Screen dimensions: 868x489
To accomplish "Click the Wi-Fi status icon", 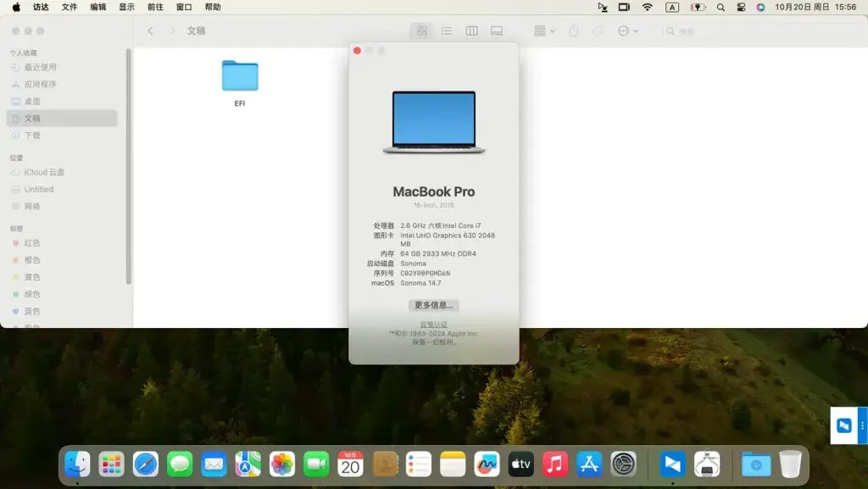I will click(647, 7).
